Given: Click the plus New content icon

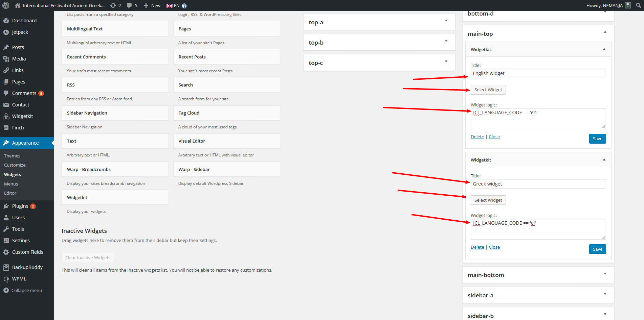Looking at the screenshot, I should point(146,5).
